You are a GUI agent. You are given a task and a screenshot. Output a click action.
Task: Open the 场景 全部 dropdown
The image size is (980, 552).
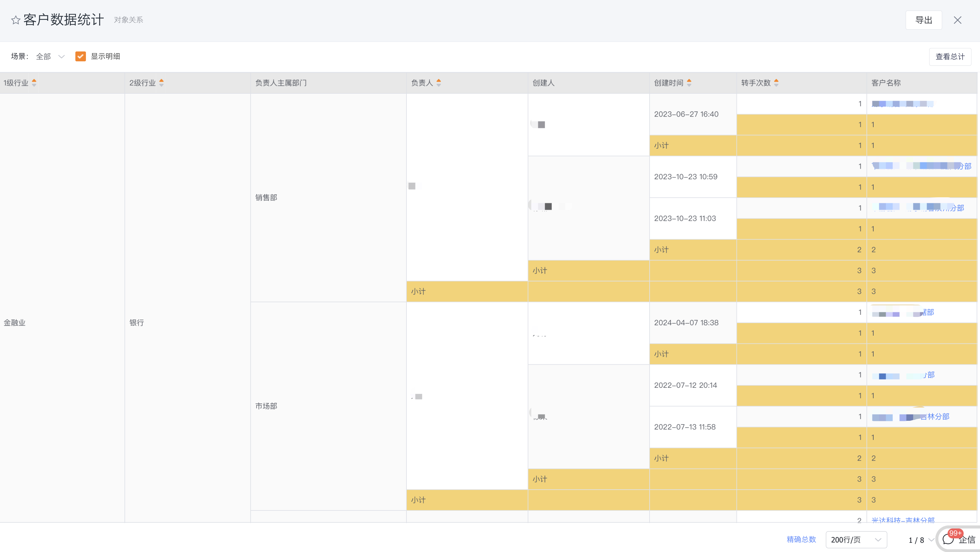[50, 56]
